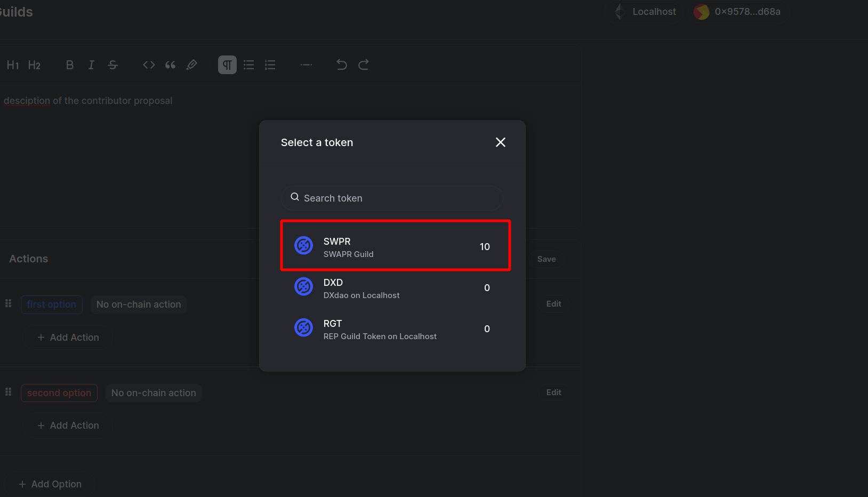
Task: Create a numbered list
Action: tap(270, 65)
